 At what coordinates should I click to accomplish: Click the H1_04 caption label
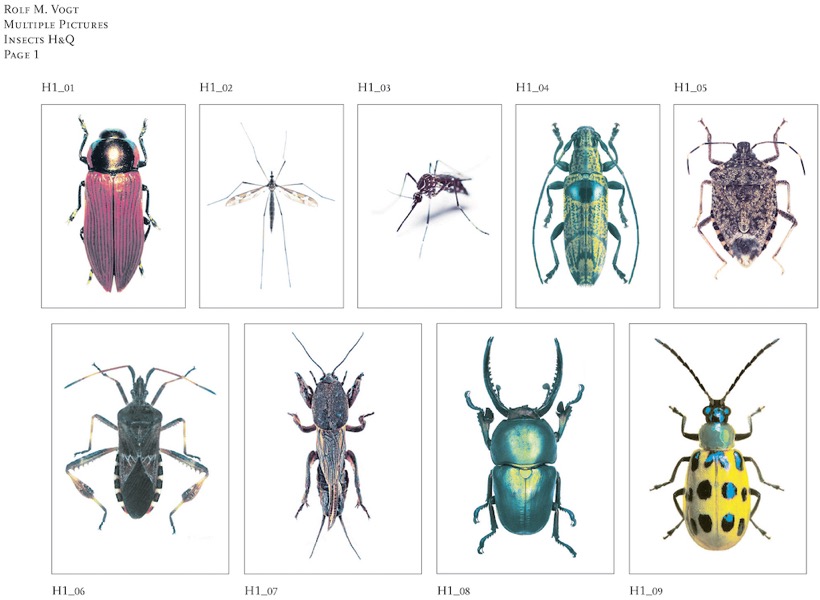[532, 88]
